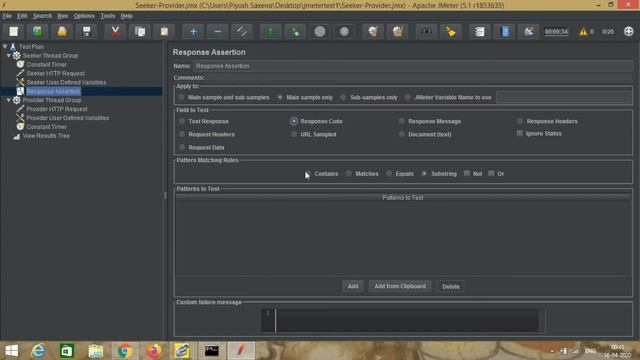Click the icon left of the elapsed timer
The height and width of the screenshot is (360, 640).
coord(529,31)
